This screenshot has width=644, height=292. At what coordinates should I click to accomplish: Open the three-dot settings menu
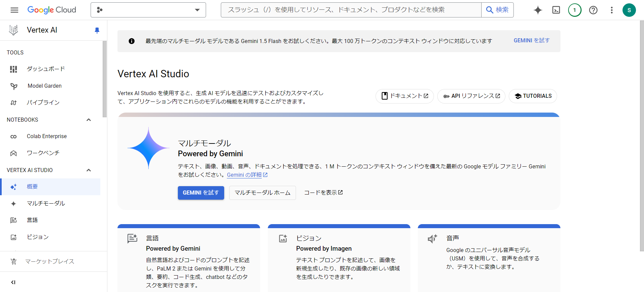611,10
